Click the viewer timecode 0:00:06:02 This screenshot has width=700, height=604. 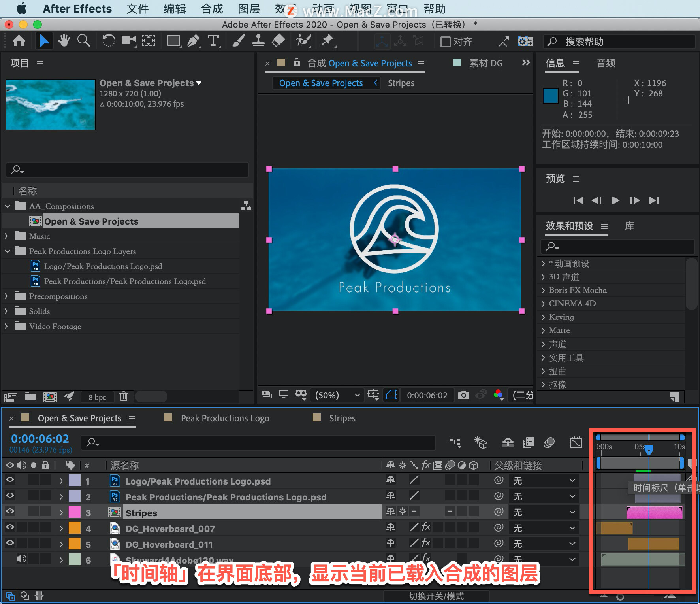427,395
